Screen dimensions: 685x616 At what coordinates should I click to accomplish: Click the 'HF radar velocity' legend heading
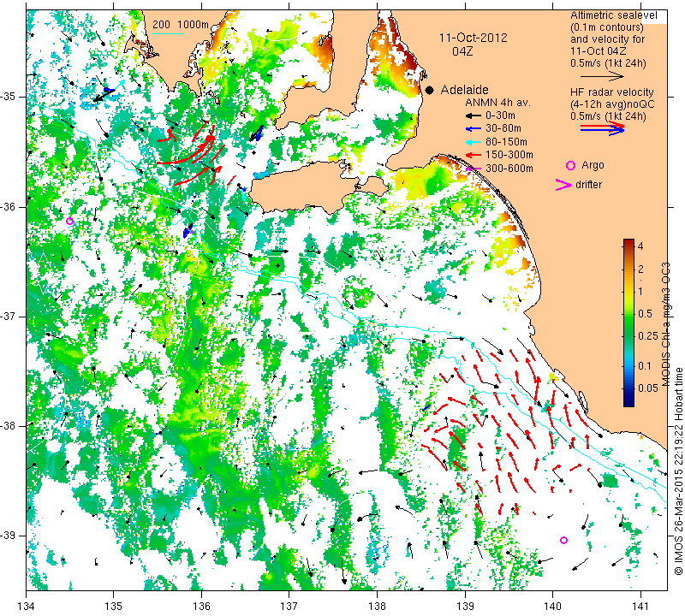point(612,92)
